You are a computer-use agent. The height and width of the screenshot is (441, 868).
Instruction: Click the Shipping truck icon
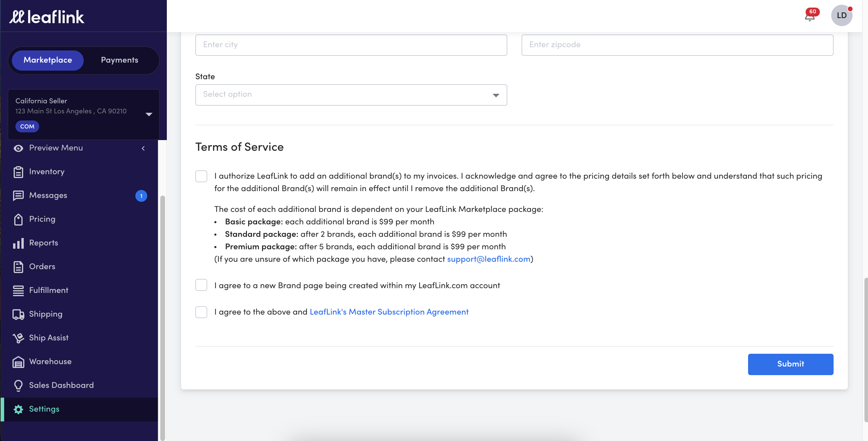coord(18,314)
